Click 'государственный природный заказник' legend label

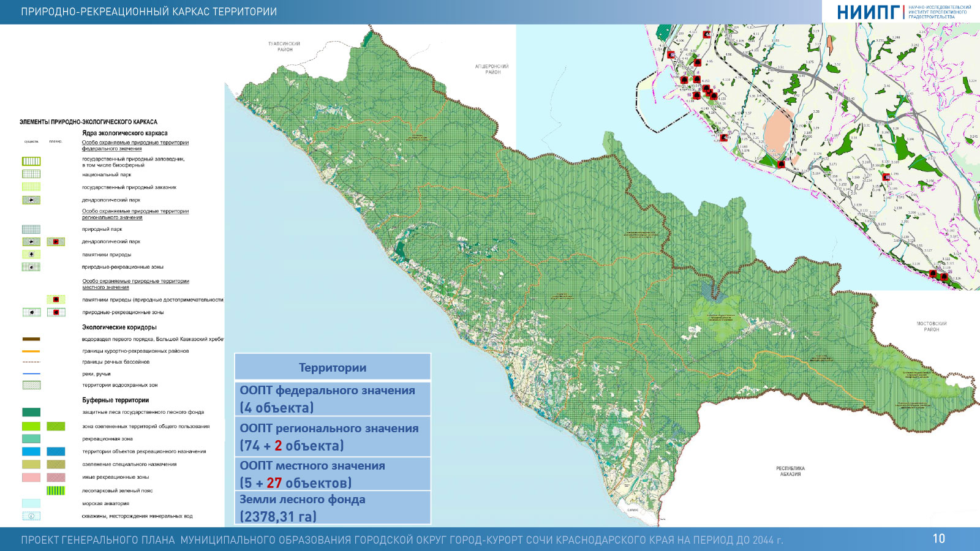[x=129, y=187]
